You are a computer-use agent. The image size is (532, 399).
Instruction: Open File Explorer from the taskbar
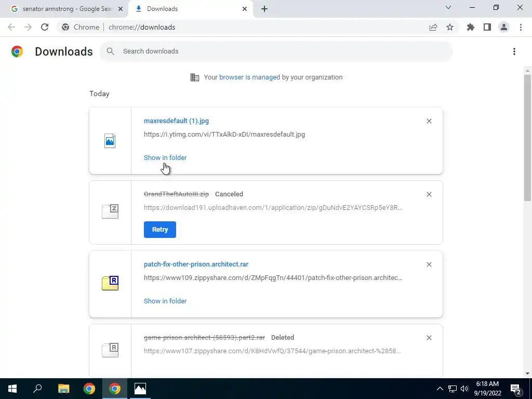point(63,389)
